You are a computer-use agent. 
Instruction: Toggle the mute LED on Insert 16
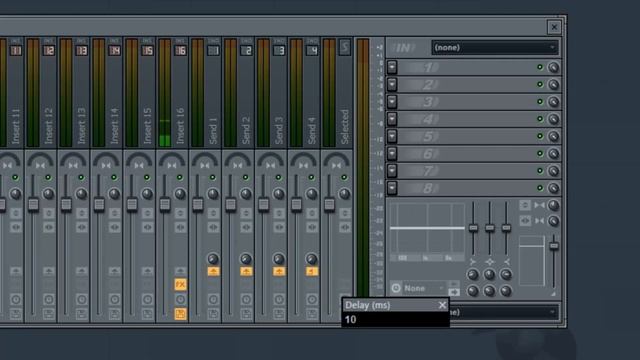(180, 178)
